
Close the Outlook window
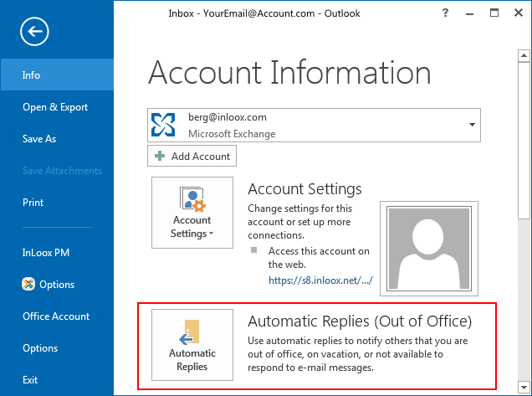point(519,13)
